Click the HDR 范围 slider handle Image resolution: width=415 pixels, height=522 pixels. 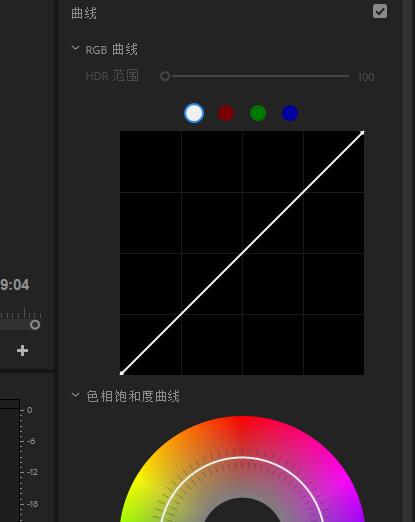tap(165, 76)
